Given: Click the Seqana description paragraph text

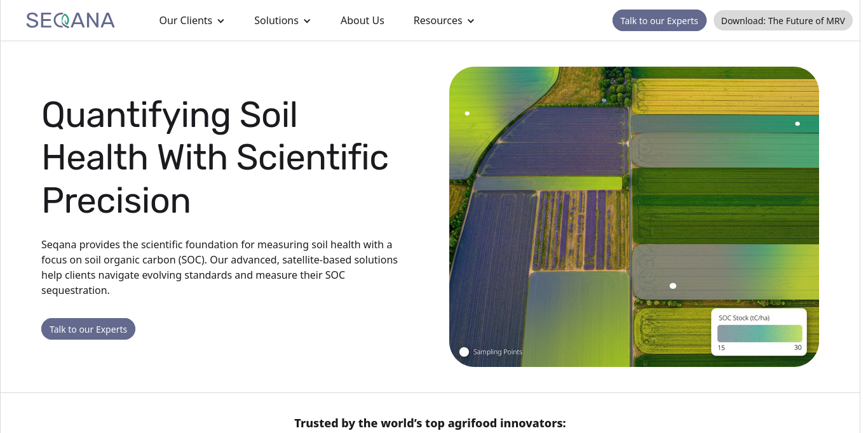Looking at the screenshot, I should [x=219, y=267].
